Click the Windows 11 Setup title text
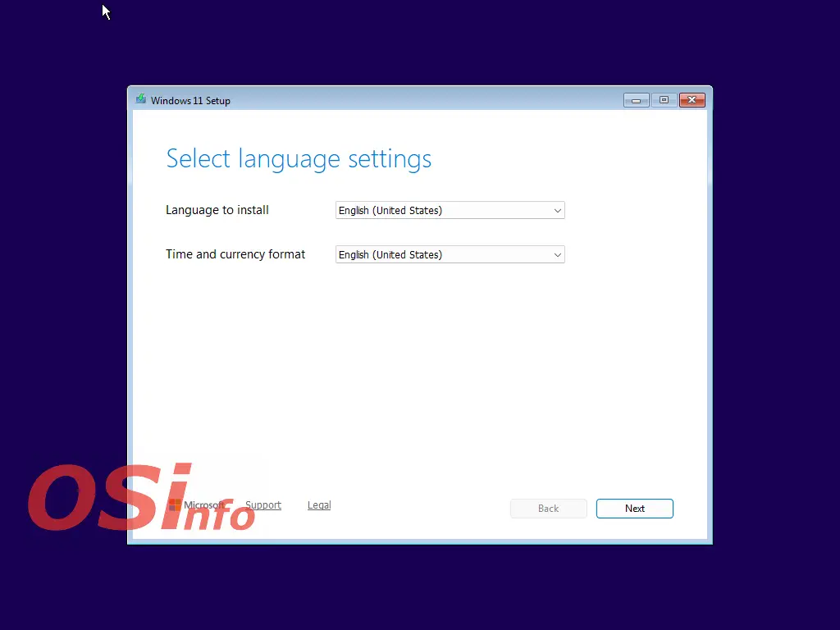840x630 pixels. pos(190,101)
